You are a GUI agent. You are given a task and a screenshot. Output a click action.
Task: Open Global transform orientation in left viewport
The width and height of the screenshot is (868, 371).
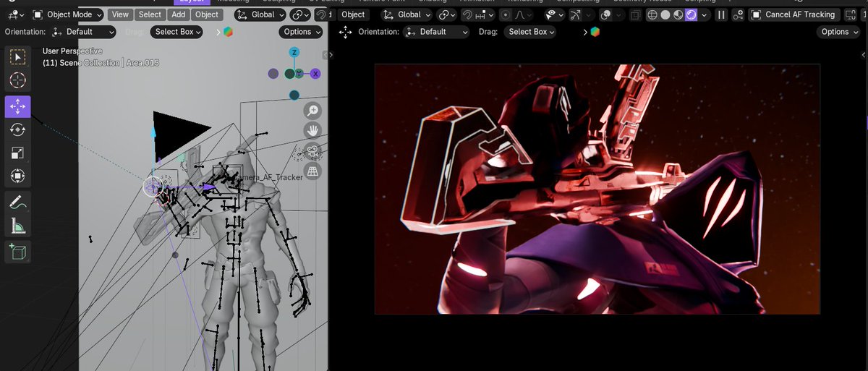click(x=259, y=14)
